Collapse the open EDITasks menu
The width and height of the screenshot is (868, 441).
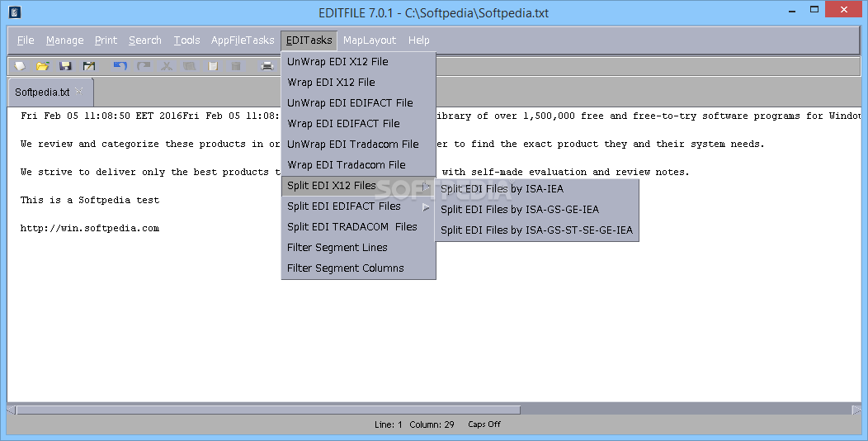click(309, 40)
